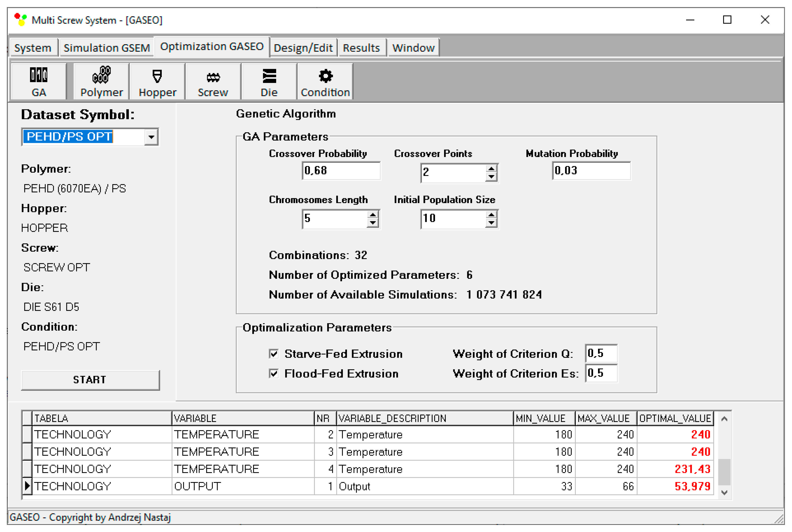Image resolution: width=792 pixels, height=532 pixels.
Task: Toggle Flood-Fed Extrusion checkbox
Action: click(x=274, y=374)
